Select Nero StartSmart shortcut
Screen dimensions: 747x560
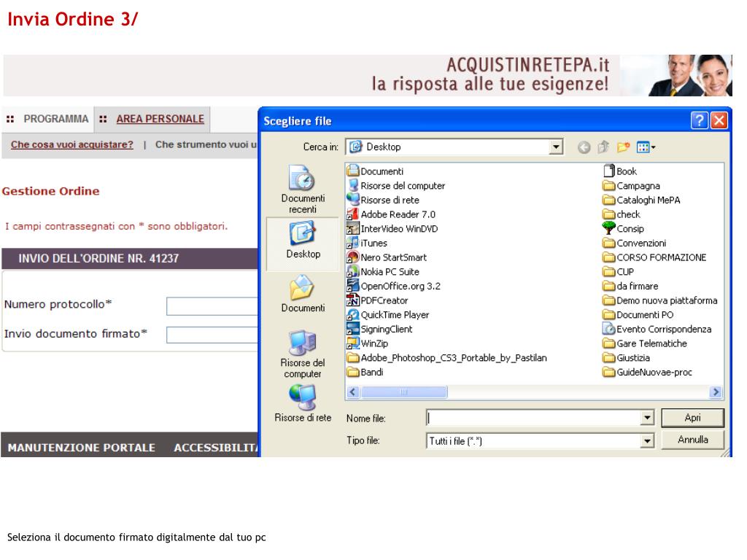pyautogui.click(x=387, y=257)
